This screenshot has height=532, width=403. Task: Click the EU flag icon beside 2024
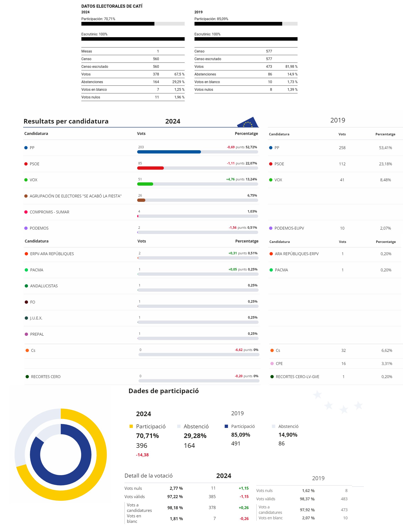[248, 122]
